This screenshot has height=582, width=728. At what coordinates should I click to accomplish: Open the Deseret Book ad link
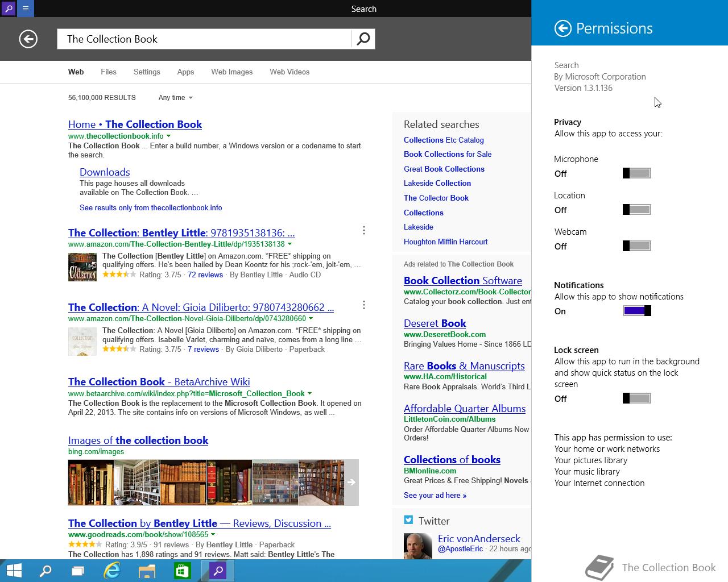click(x=435, y=323)
